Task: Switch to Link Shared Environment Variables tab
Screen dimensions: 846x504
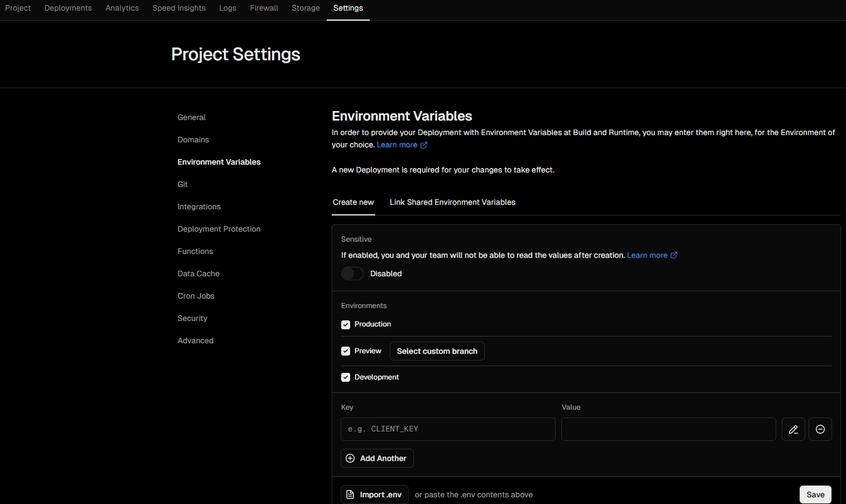Action: (x=452, y=202)
